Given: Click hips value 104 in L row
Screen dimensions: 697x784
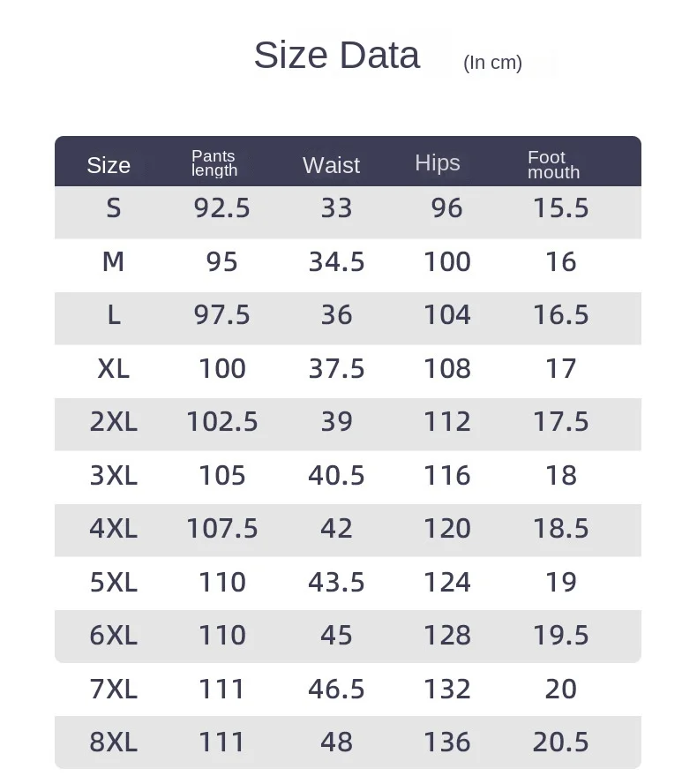Looking at the screenshot, I should point(447,315).
